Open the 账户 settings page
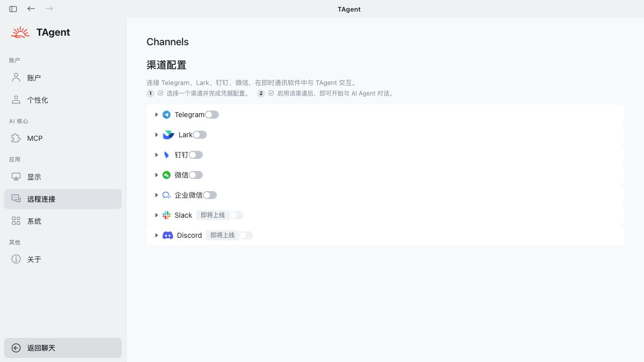Viewport: 644px width, 362px height. [x=63, y=77]
